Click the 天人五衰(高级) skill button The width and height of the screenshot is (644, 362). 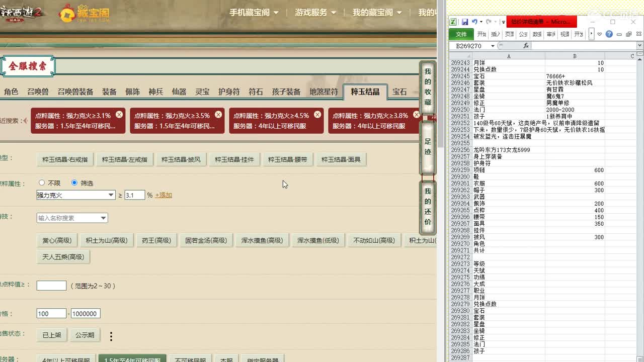(x=63, y=257)
